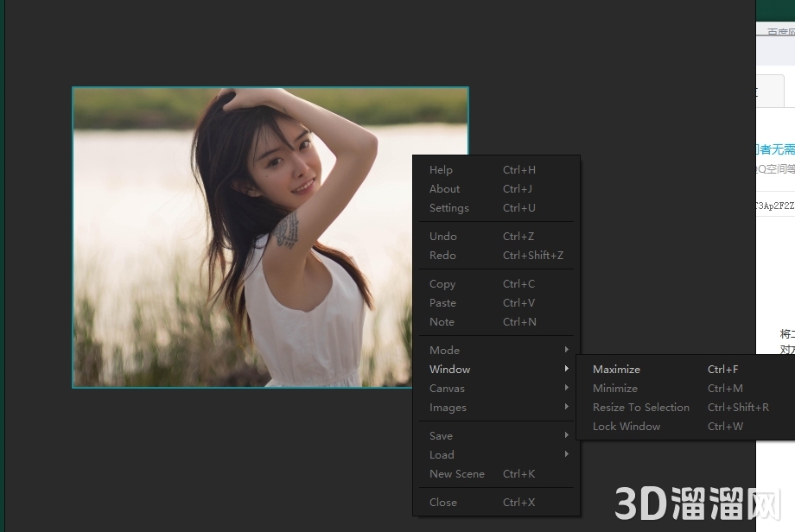Select Help in the context menu

click(441, 169)
